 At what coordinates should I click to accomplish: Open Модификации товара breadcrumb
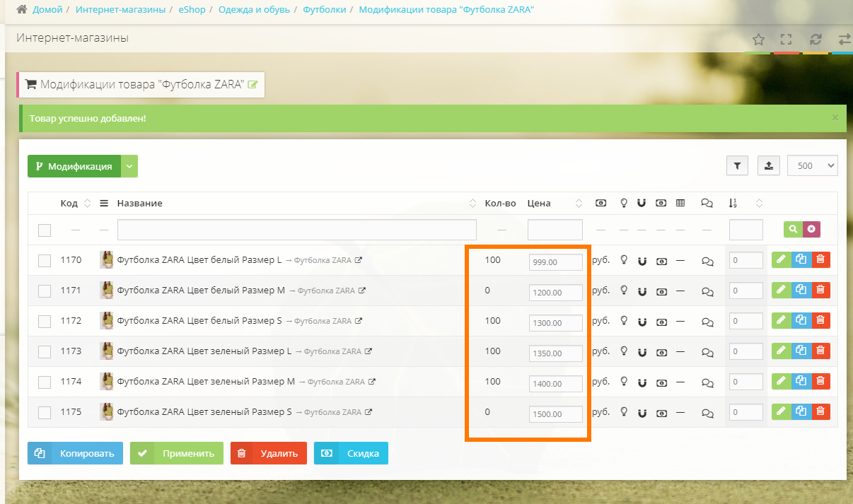point(446,10)
